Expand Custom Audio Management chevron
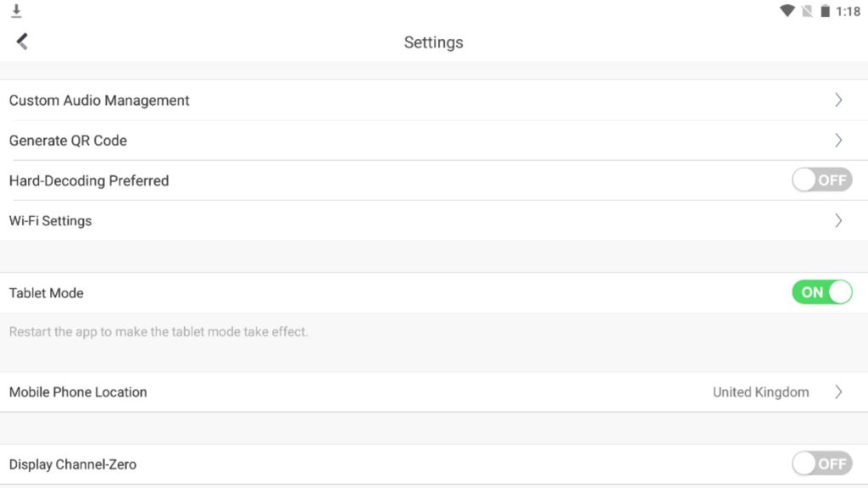868x488 pixels. [x=838, y=100]
